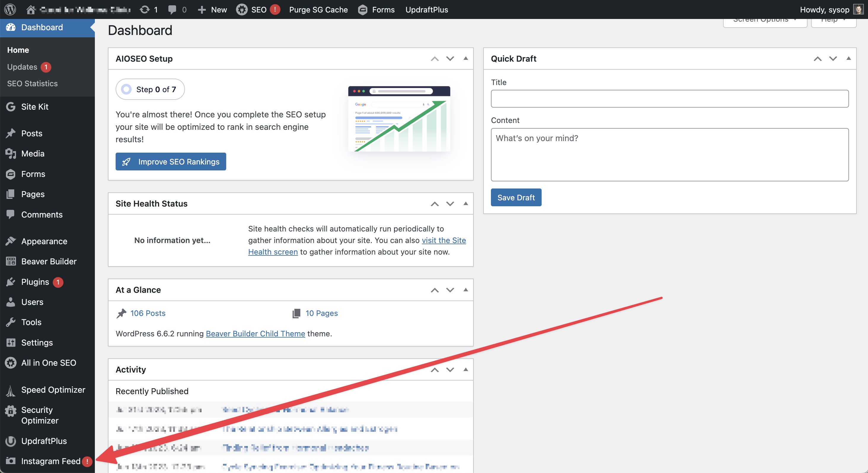The height and width of the screenshot is (473, 868).
Task: Click the Speed Optimizer icon
Action: 11,391
